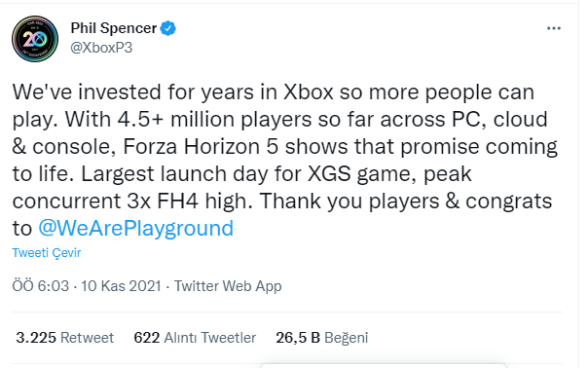This screenshot has height=368, width=588.
Task: Open the @XboxP3 handle link
Action: pos(101,48)
